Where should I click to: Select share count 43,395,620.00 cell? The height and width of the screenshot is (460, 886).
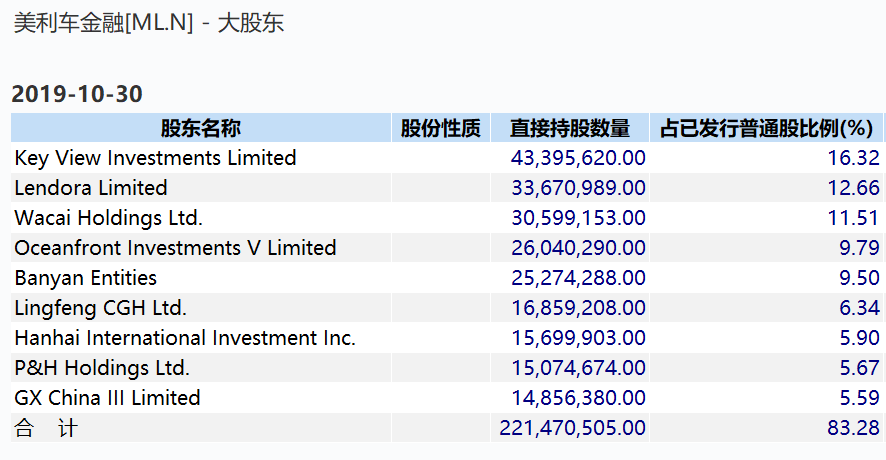click(x=578, y=158)
